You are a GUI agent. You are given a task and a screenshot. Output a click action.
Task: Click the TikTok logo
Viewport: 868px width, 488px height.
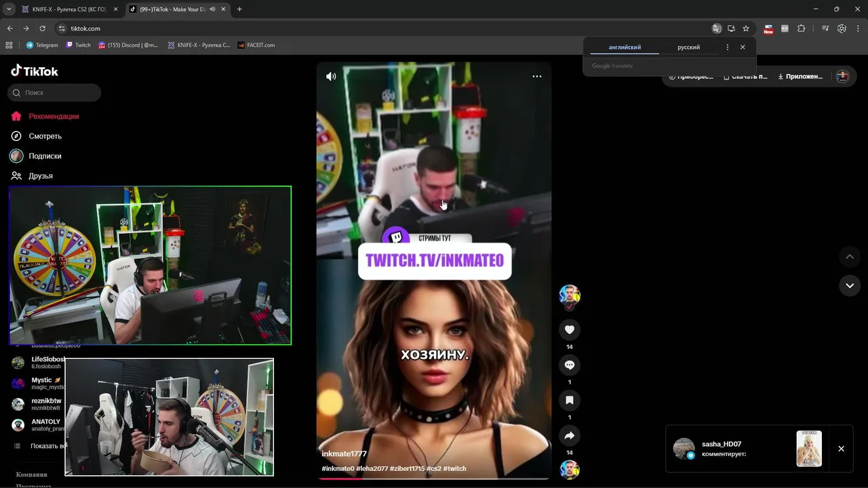click(x=35, y=71)
